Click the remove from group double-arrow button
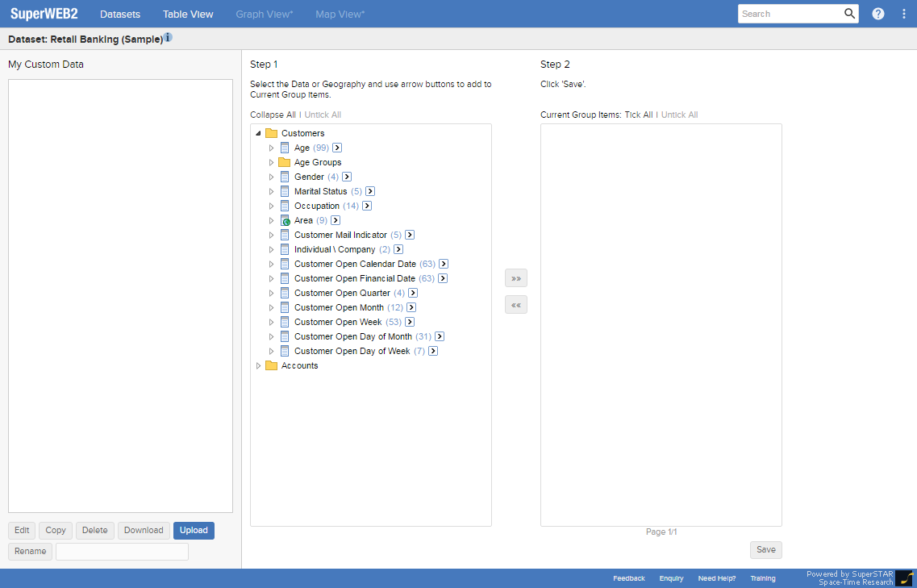 (x=516, y=305)
